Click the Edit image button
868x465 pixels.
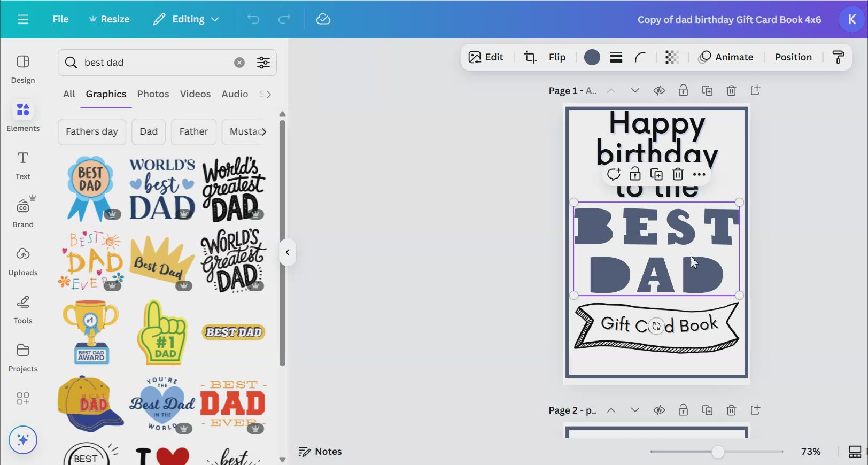tap(486, 57)
